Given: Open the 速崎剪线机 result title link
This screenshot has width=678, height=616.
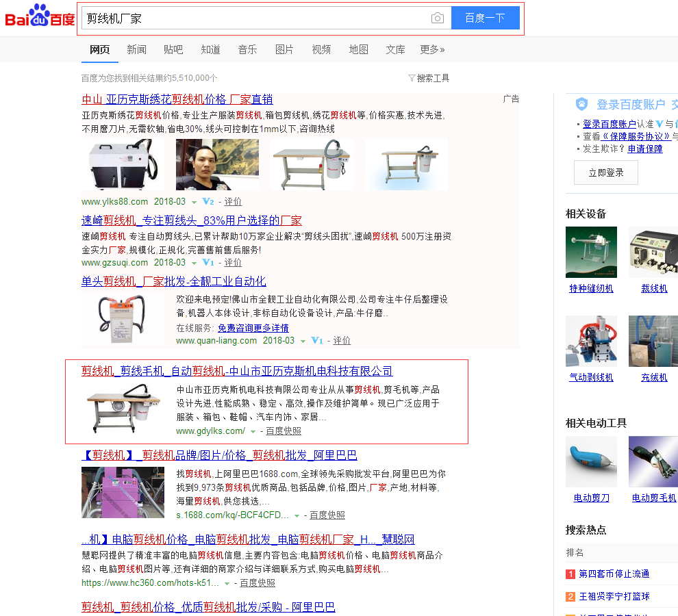Looking at the screenshot, I should (191, 220).
